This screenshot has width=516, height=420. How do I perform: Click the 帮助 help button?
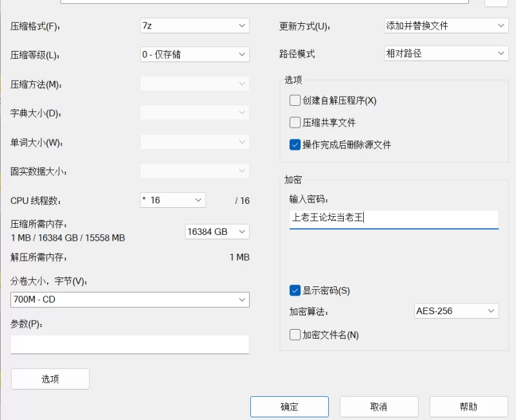click(468, 406)
